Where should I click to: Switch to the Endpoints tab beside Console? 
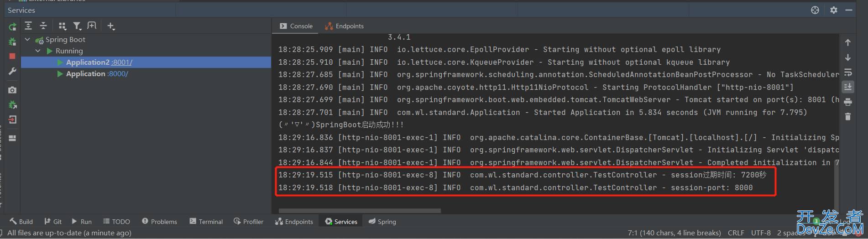pyautogui.click(x=344, y=26)
